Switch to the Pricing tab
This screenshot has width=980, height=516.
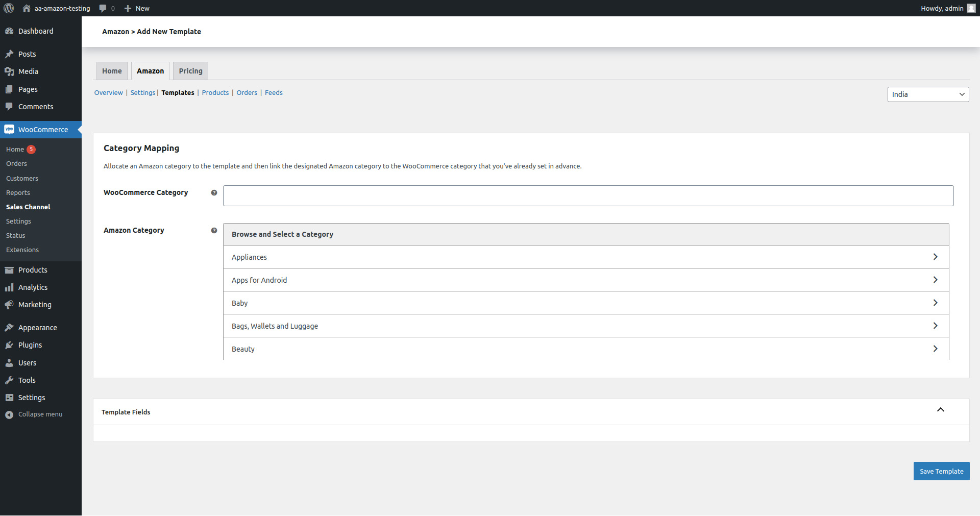tap(190, 71)
